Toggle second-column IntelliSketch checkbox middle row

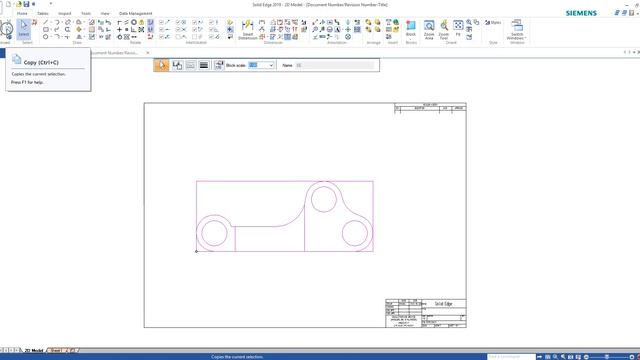pyautogui.click(x=178, y=30)
